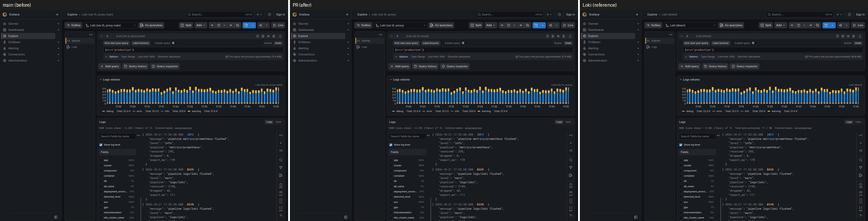Click Sign in link in Loki (reference) pane
Image resolution: width=868 pixels, height=221 pixels.
point(860,14)
